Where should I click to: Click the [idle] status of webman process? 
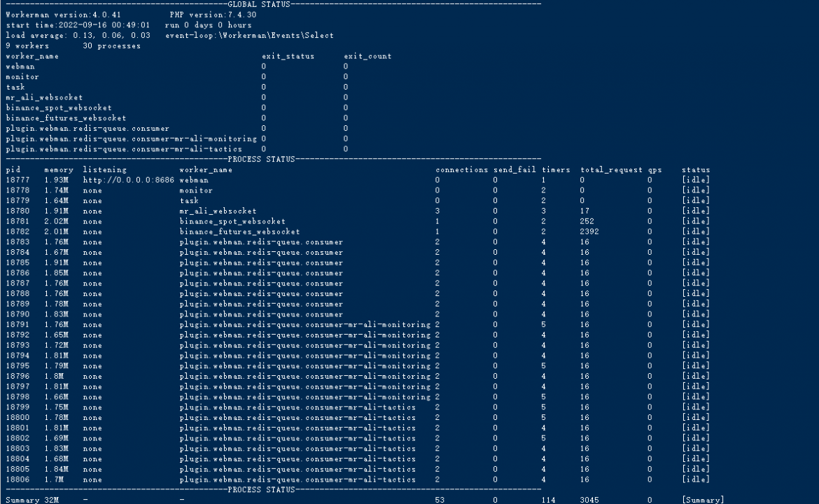pos(696,180)
